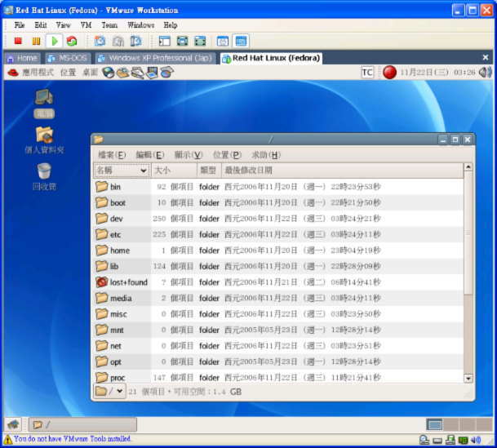The image size is (497, 448).
Task: Open the Computer icon on the desktop
Action: click(x=44, y=104)
